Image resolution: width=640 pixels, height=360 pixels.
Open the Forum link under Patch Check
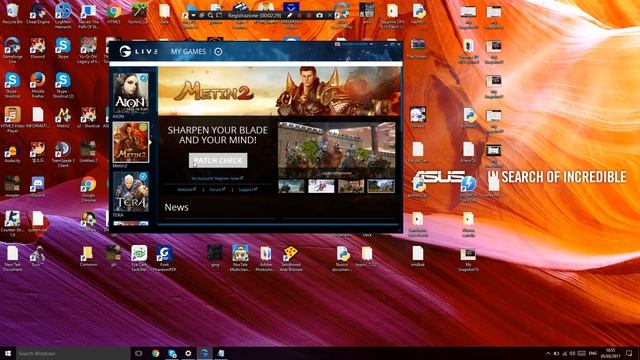tap(217, 190)
